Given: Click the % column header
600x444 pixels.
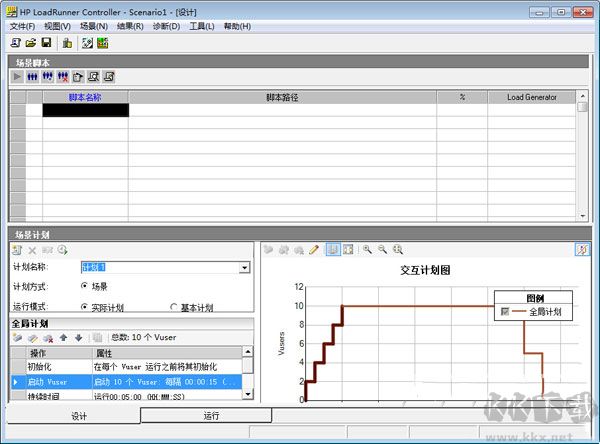Looking at the screenshot, I should click(x=462, y=97).
